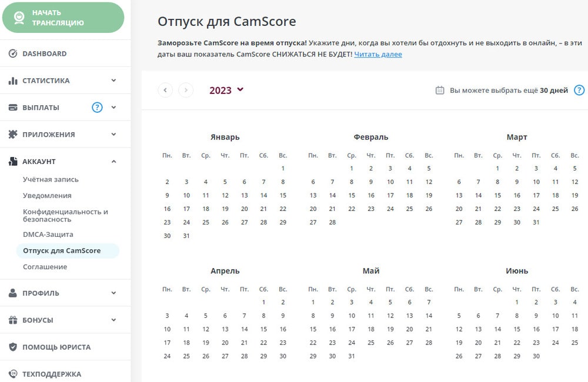The height and width of the screenshot is (382, 588).
Task: Select January 31 in the calendar
Action: (x=186, y=236)
